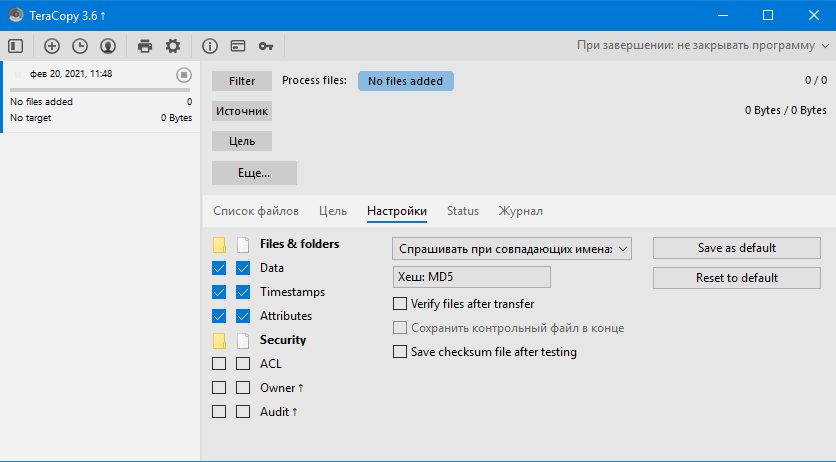Click the info icon in toolbar
This screenshot has width=836, height=462.
click(210, 46)
